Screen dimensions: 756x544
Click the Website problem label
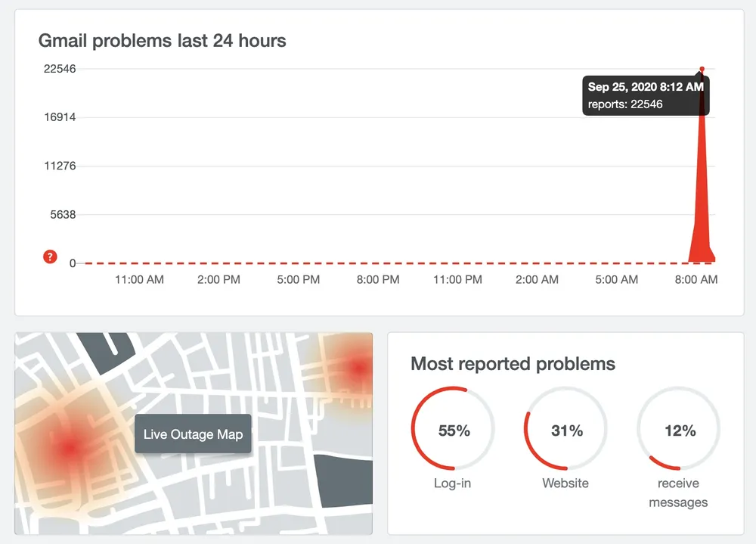(x=565, y=483)
